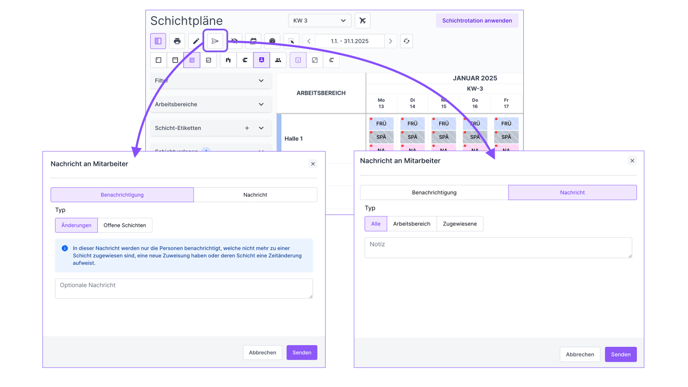
Task: Select the Arbeitsbereich recipient type
Action: click(412, 224)
